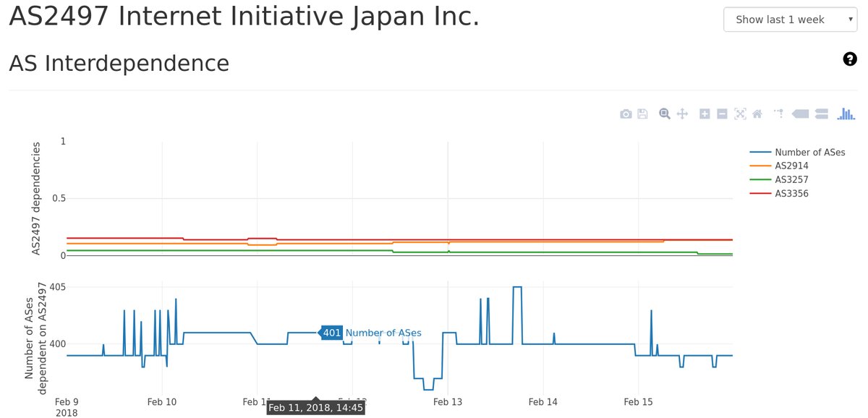The image size is (868, 418).
Task: Open the help question mark icon
Action: tap(850, 59)
